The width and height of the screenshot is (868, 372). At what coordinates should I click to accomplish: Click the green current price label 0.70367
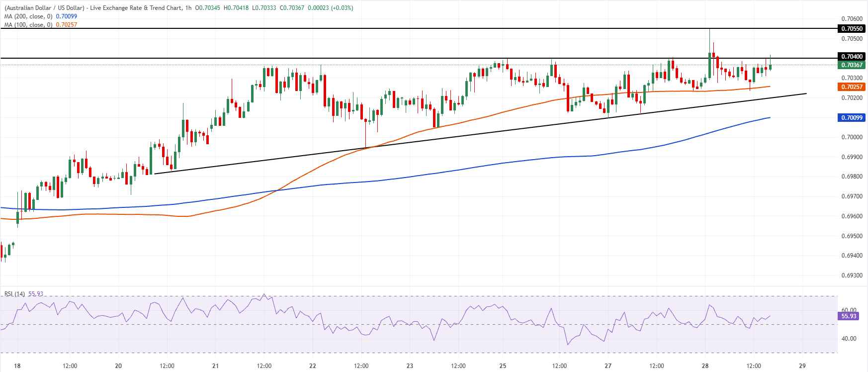[x=852, y=65]
